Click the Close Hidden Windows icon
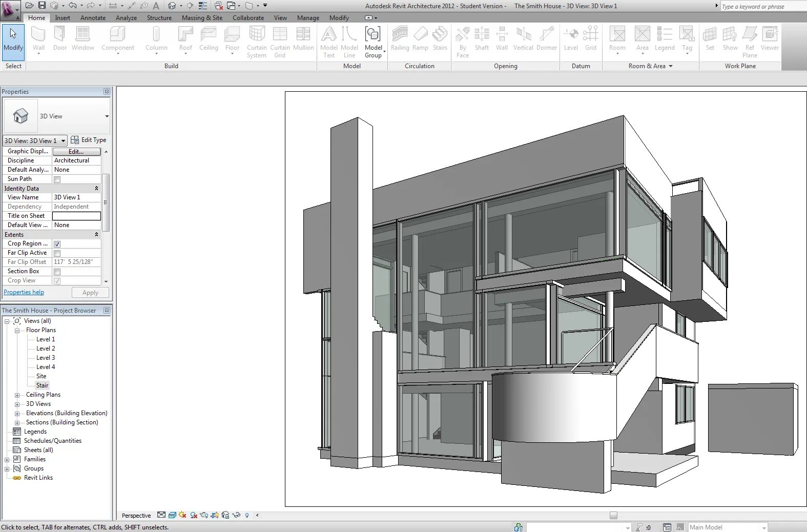 point(219,6)
